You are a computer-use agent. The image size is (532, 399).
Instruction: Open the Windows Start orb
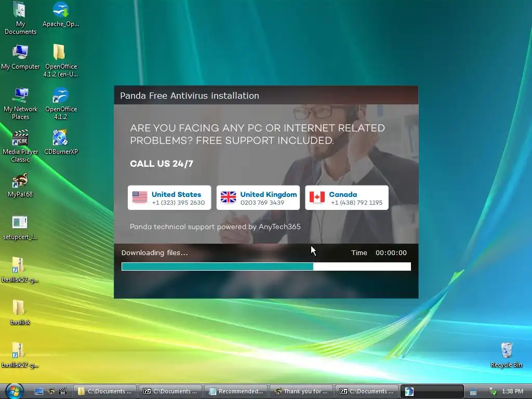coord(14,391)
